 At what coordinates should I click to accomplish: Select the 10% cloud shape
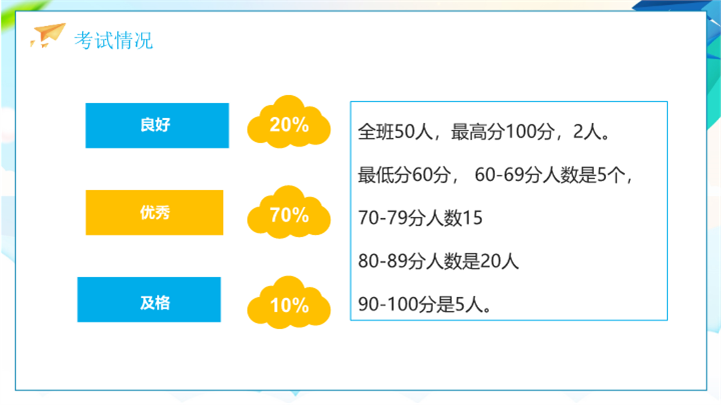(288, 301)
